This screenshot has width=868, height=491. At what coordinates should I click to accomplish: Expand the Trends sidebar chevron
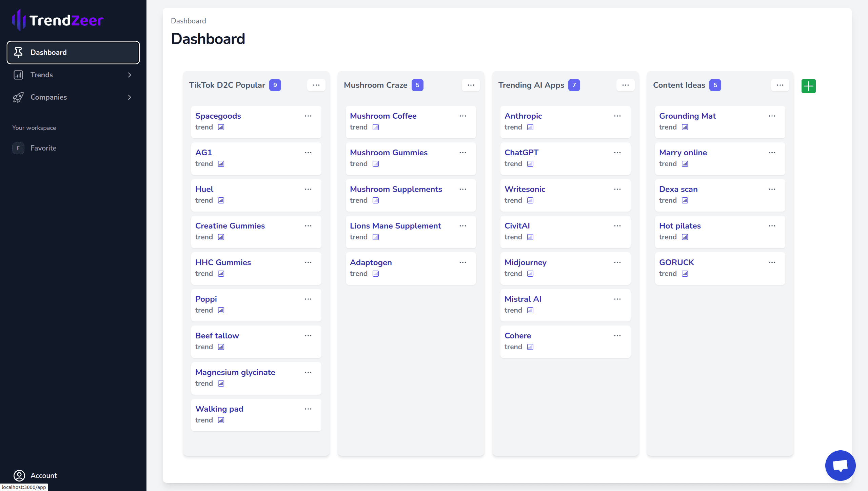point(130,75)
